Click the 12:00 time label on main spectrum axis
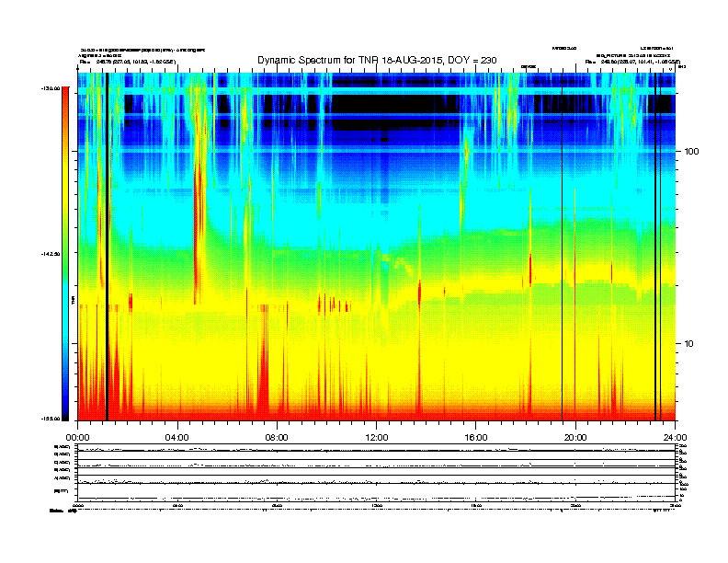The image size is (728, 563). (x=377, y=438)
